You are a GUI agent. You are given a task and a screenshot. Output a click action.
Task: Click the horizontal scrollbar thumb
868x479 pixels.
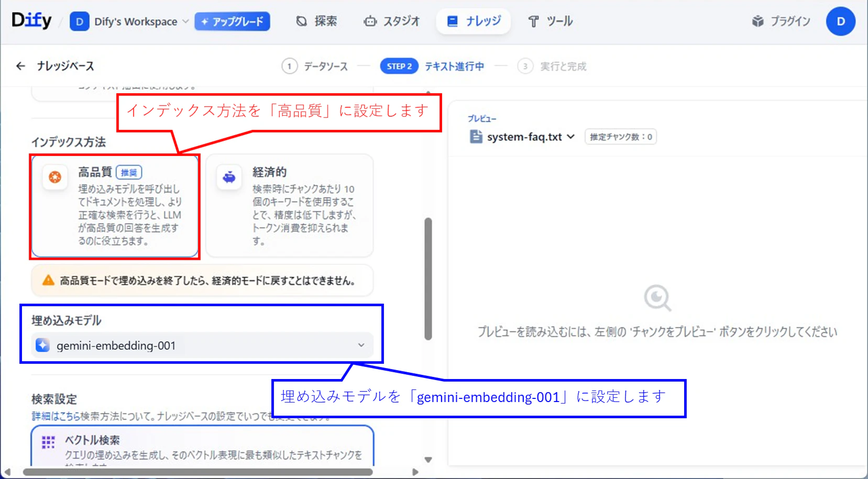(197, 472)
